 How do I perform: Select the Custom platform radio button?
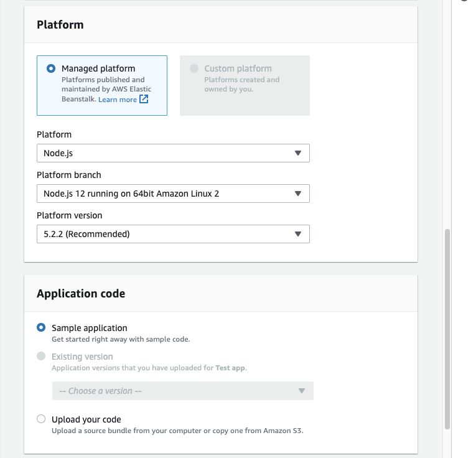(x=194, y=68)
